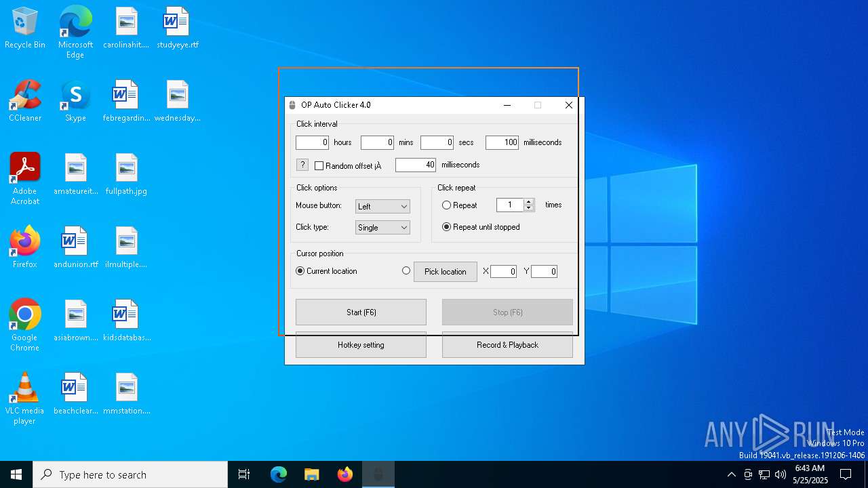
Task: Increase repeat count with up arrow
Action: pyautogui.click(x=529, y=201)
